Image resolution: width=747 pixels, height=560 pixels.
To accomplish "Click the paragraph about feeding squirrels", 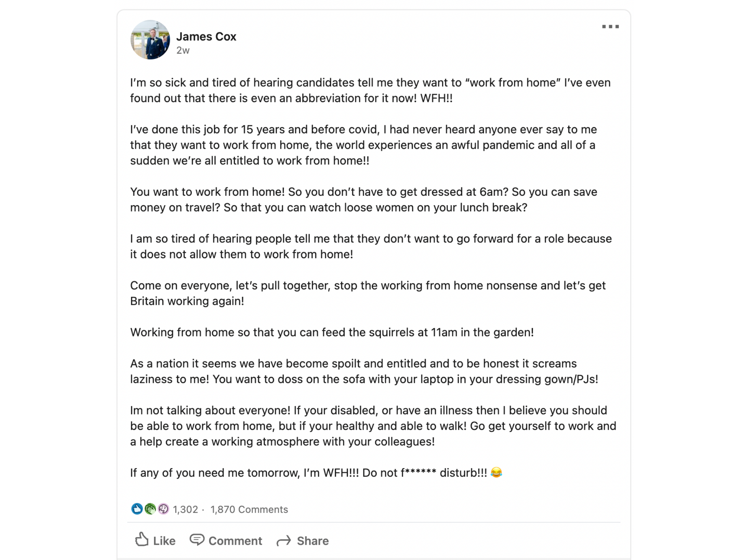I will point(332,332).
